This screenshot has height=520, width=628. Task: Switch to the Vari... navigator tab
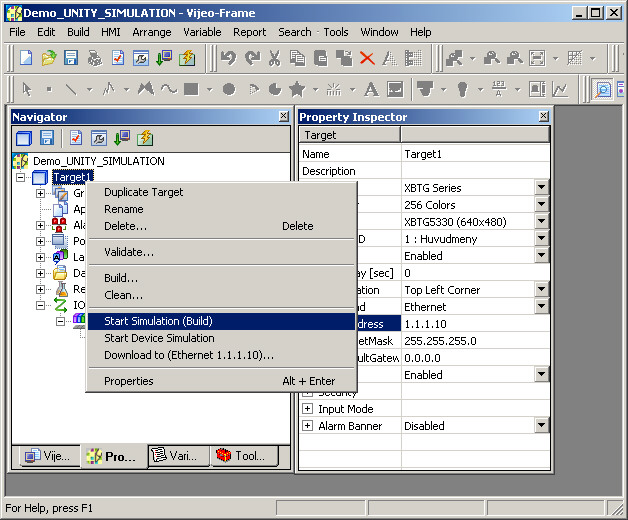tap(179, 456)
